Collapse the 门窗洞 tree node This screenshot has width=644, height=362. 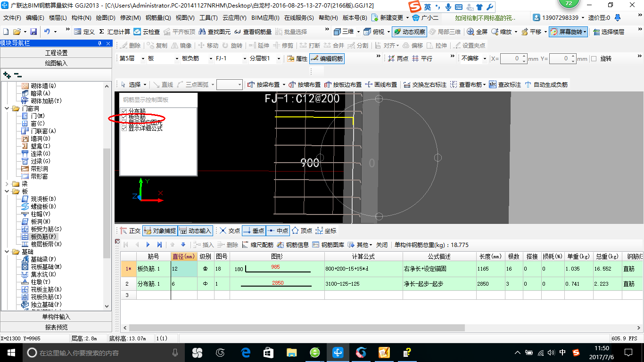(x=7, y=108)
